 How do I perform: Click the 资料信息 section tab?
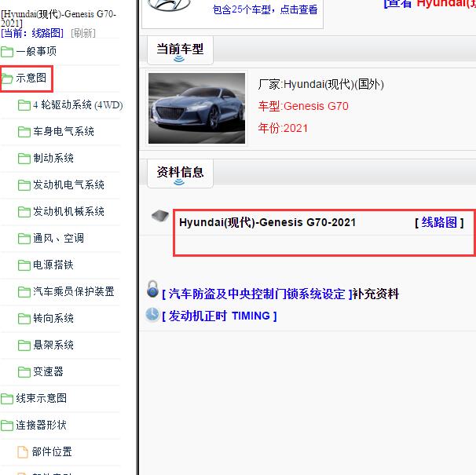180,174
